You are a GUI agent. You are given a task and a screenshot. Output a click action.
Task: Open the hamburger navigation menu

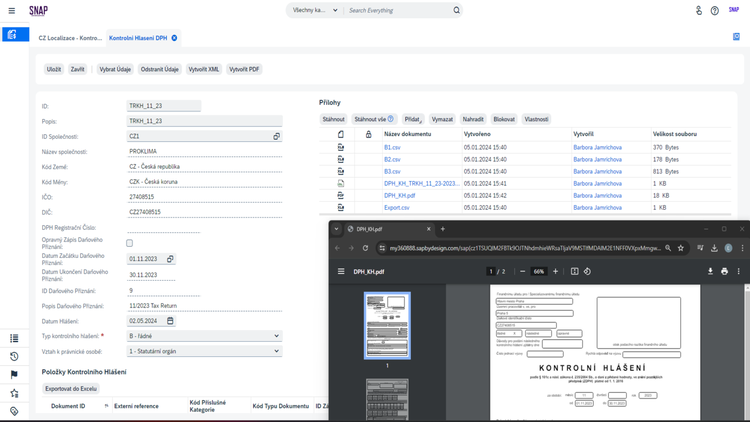(11, 11)
